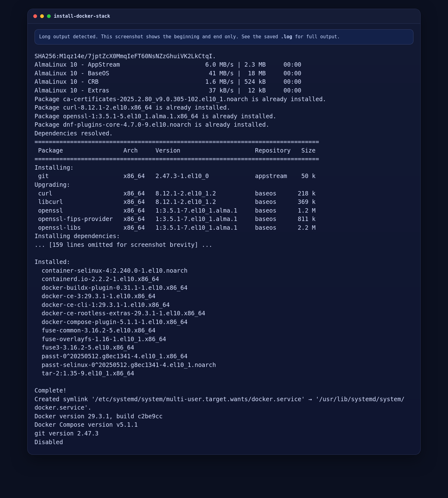Click the openssl-1:3.5.1-5 already installed line
Viewport: 448px width, 498px height.
155,116
